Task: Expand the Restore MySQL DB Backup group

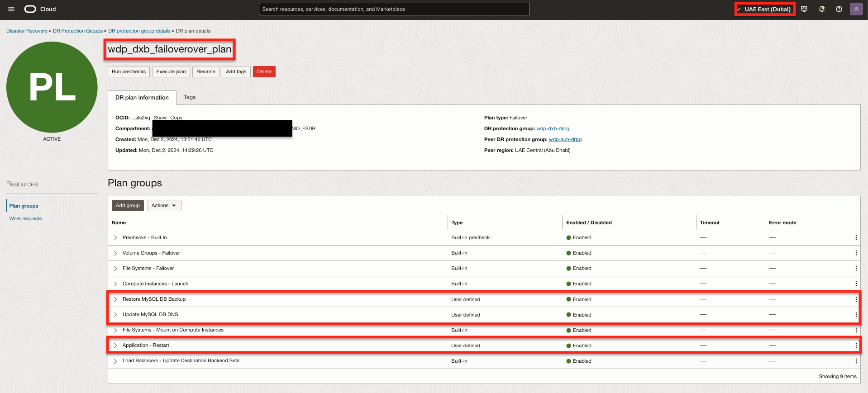Action: pyautogui.click(x=115, y=299)
